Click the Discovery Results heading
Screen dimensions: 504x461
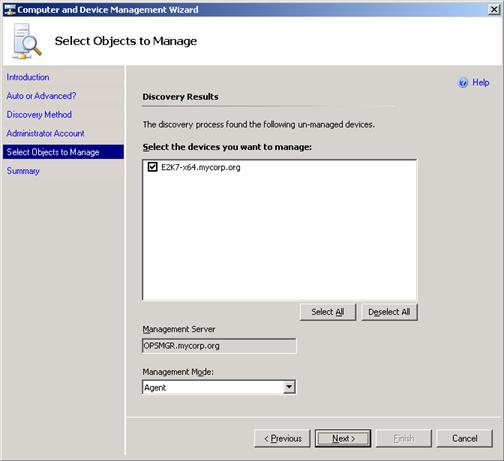pyautogui.click(x=180, y=97)
